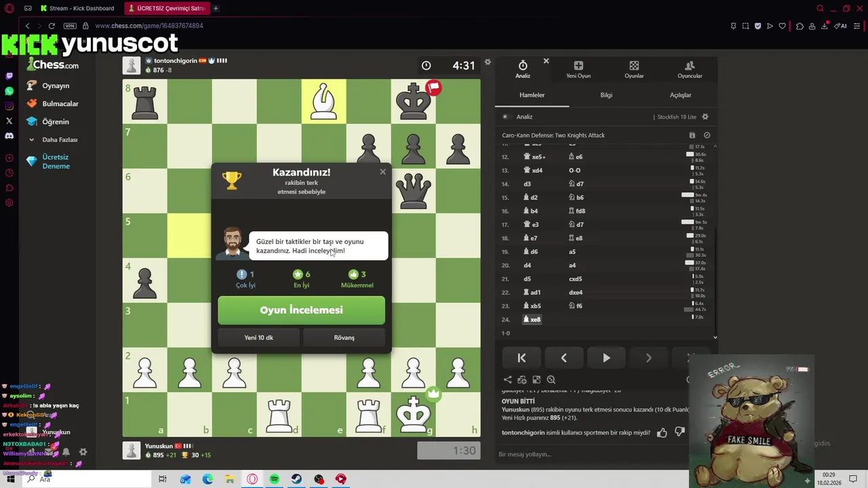Viewport: 868px width, 488px height.
Task: Click the Rövanş rematch button
Action: (344, 338)
